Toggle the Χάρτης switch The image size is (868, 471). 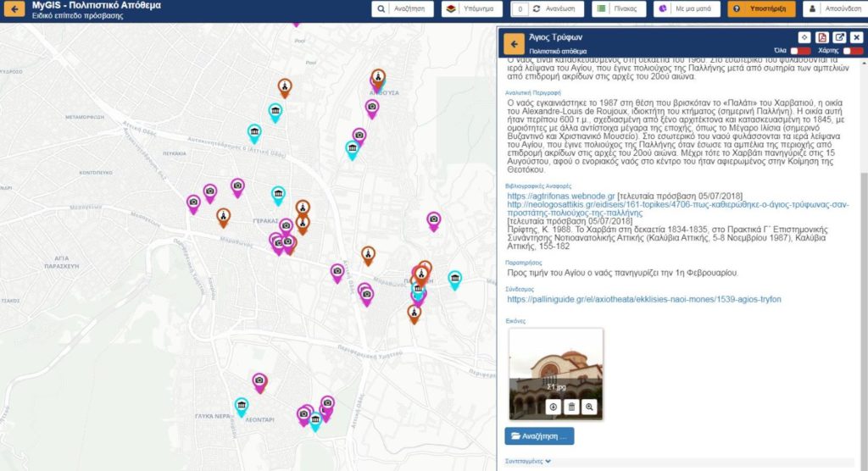click(x=852, y=51)
